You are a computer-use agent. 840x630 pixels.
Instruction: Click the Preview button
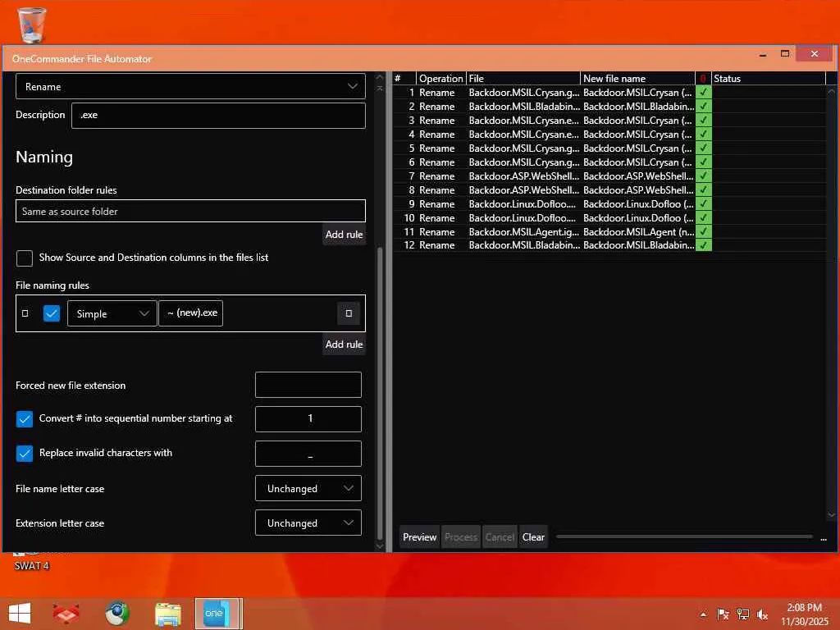click(x=419, y=536)
